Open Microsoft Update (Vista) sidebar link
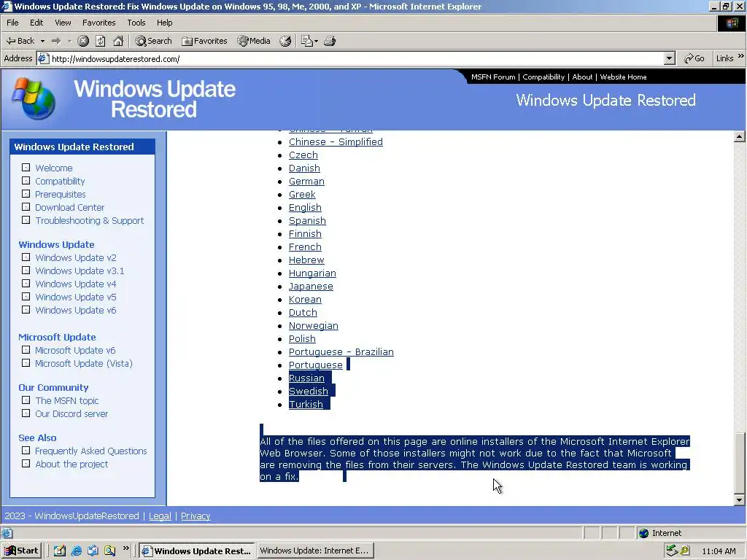747x560 pixels. point(84,363)
